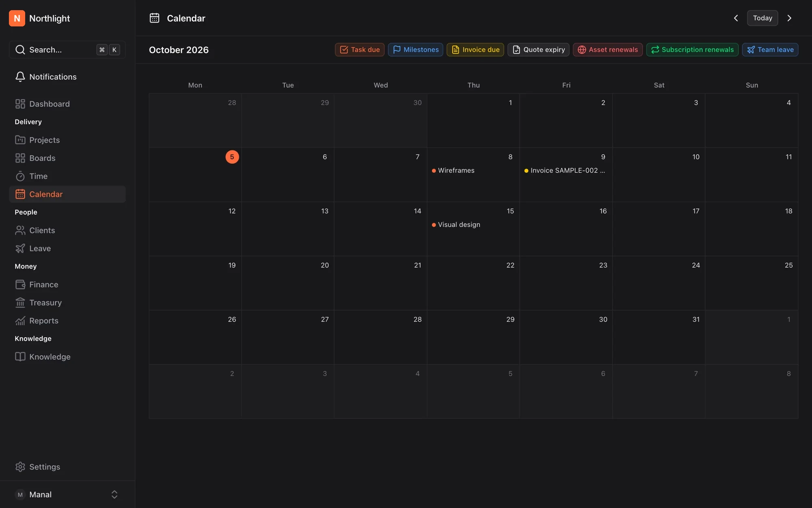This screenshot has height=508, width=812.
Task: Toggle the Task due filter
Action: (359, 50)
